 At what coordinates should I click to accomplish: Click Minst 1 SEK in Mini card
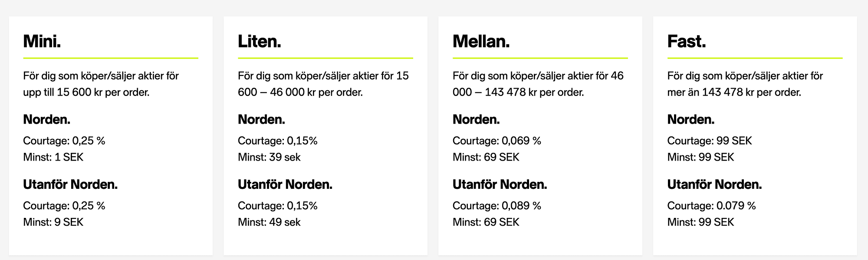click(x=53, y=157)
